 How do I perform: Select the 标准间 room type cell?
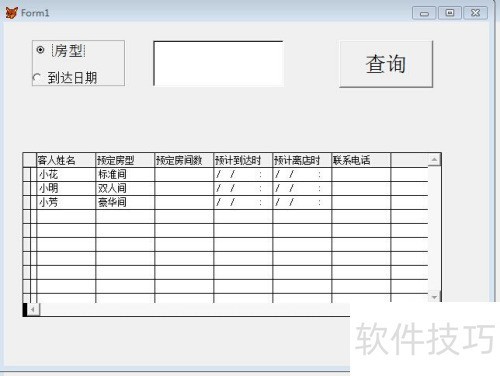125,174
